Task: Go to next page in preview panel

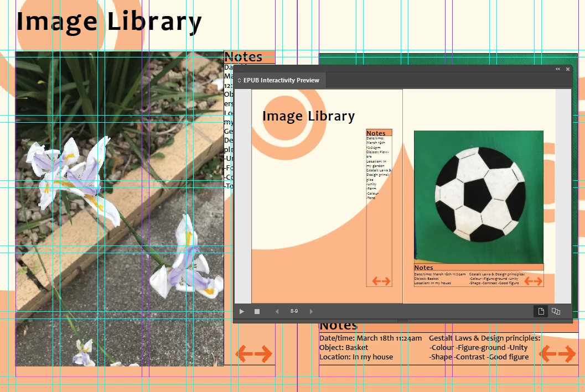Action: tap(311, 311)
